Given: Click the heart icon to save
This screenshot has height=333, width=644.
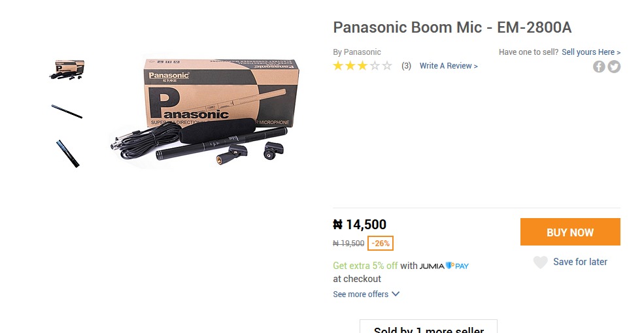Looking at the screenshot, I should coord(540,262).
